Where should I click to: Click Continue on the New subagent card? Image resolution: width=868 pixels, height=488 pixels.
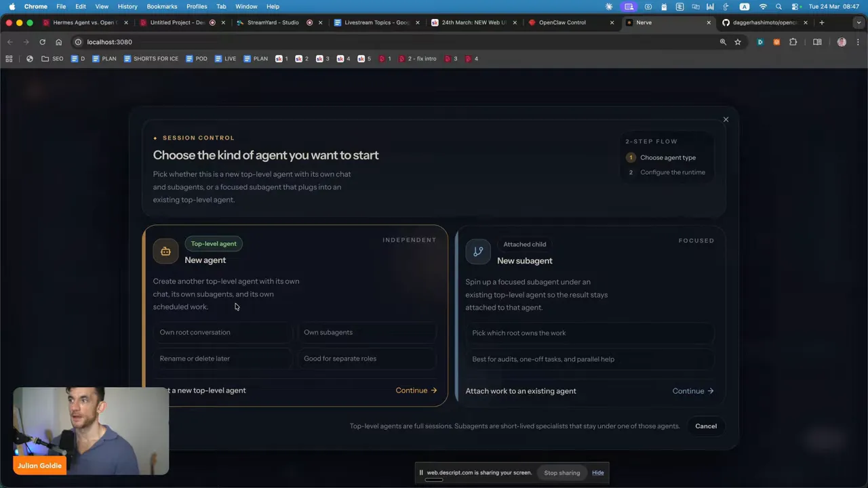[x=693, y=391]
